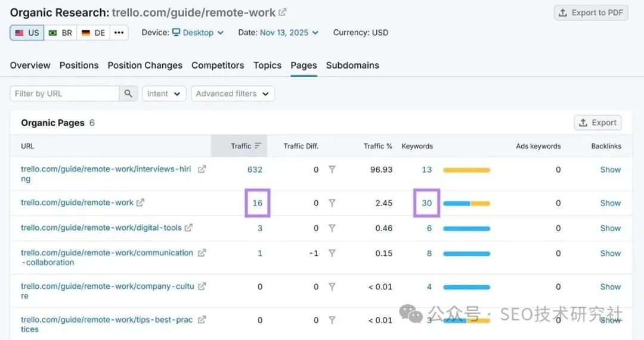
Task: Open external link for communication-collaboration URL
Action: 202,252
